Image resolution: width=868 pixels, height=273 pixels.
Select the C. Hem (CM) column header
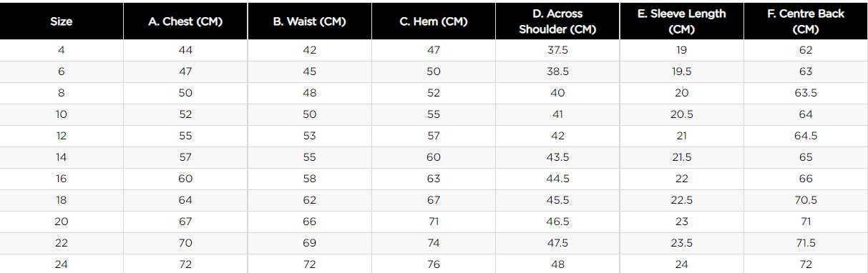pos(434,21)
